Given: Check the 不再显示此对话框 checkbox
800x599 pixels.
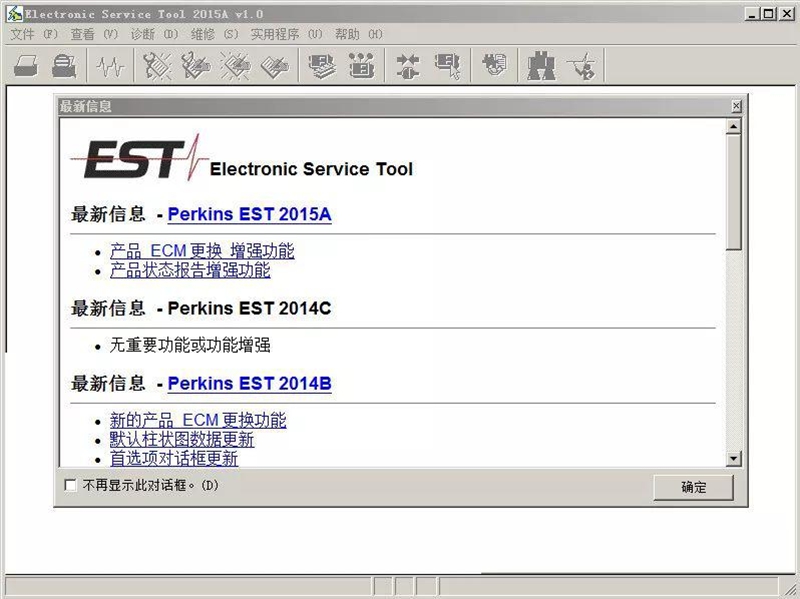Looking at the screenshot, I should 70,485.
